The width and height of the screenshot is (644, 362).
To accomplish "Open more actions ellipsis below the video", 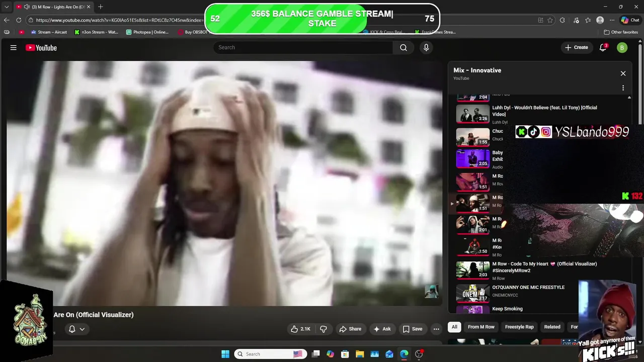I will [x=436, y=329].
